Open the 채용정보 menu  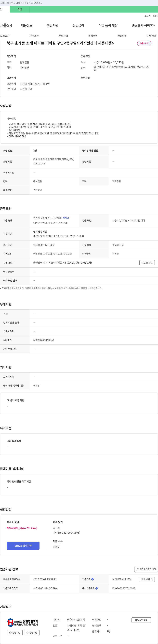(x=27, y=25)
